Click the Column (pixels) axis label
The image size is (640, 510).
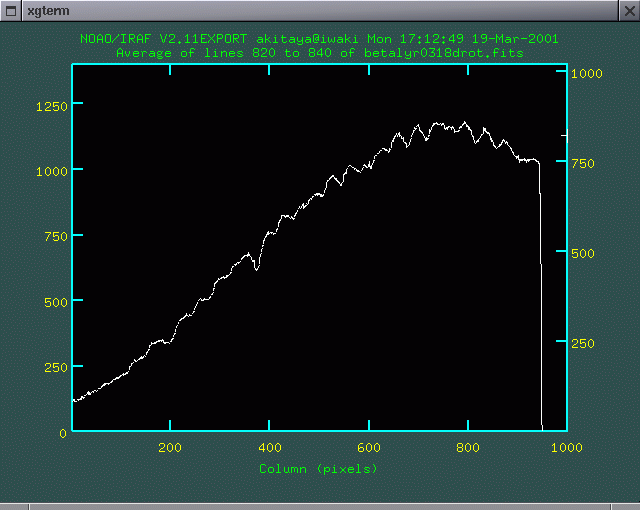(318, 468)
